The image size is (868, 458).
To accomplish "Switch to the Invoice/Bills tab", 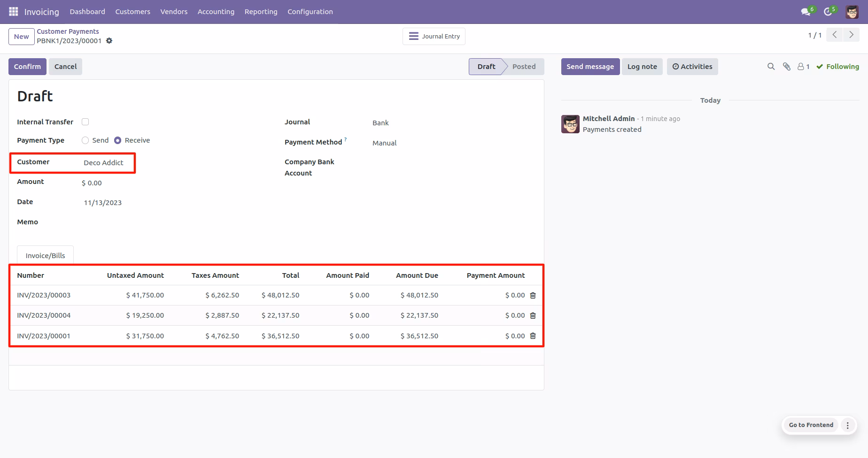I will tap(46, 256).
